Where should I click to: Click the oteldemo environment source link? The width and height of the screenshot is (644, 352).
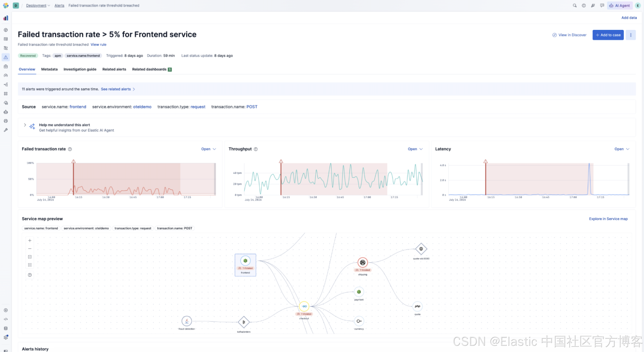point(142,107)
